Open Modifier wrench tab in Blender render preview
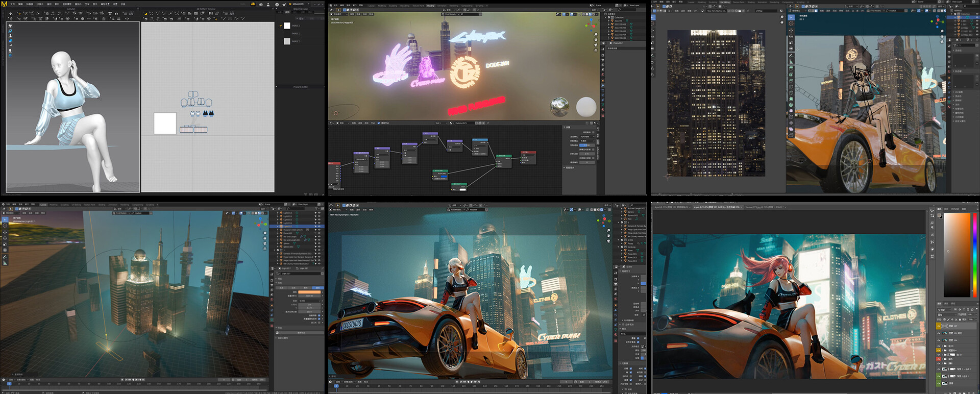The width and height of the screenshot is (980, 394). point(616,310)
